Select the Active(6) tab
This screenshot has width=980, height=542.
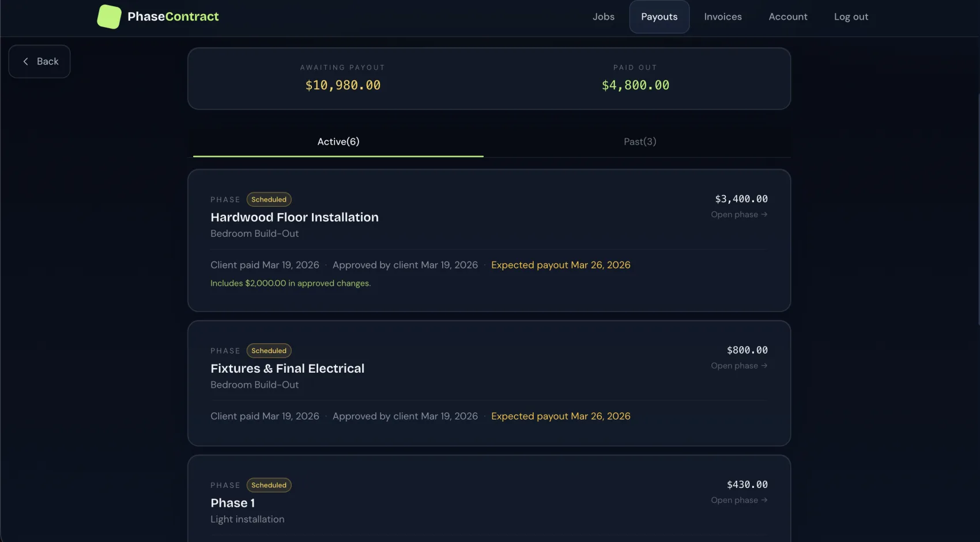coord(338,142)
